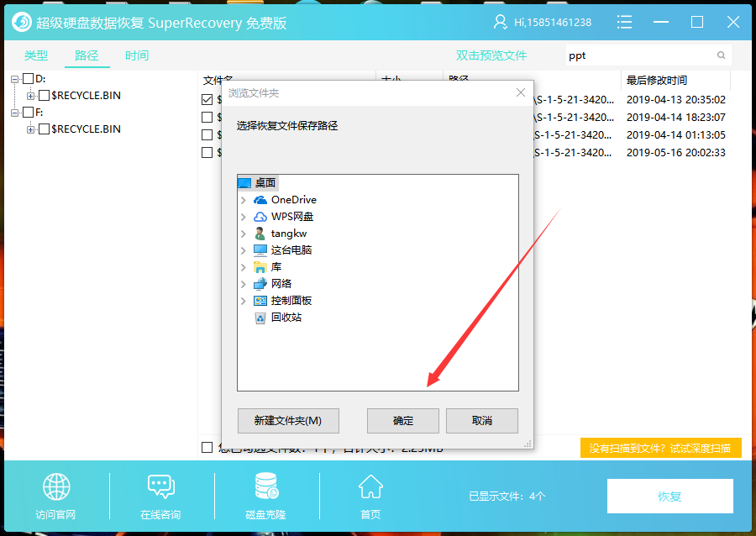756x536 pixels.
Task: Check file row dated 2019-05-16 20:02:33
Action: tap(207, 152)
